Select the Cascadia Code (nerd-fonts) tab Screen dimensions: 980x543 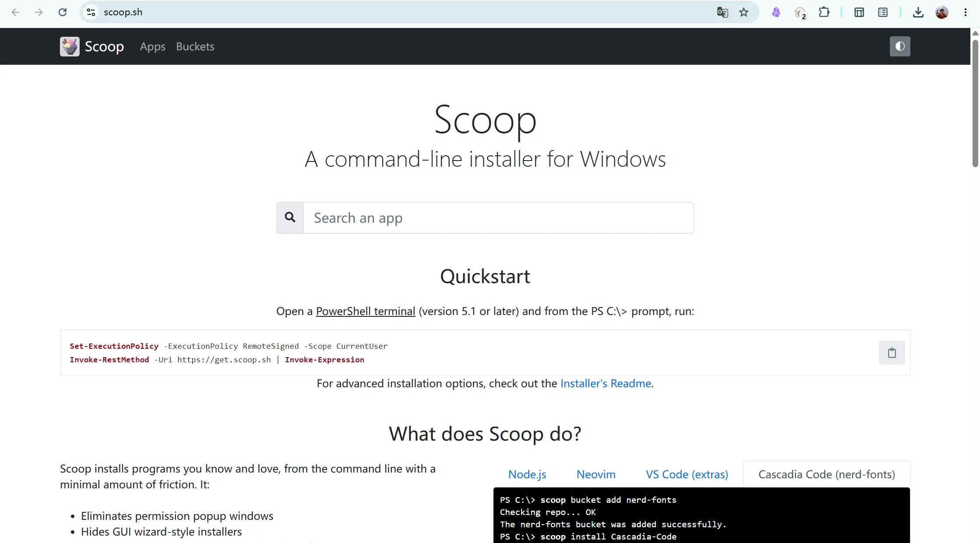click(x=827, y=474)
